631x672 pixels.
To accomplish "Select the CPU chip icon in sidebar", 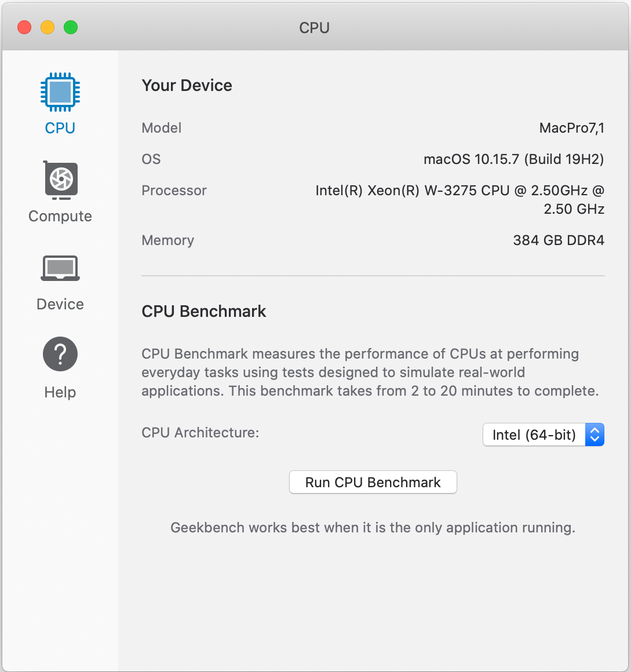I will [x=60, y=92].
